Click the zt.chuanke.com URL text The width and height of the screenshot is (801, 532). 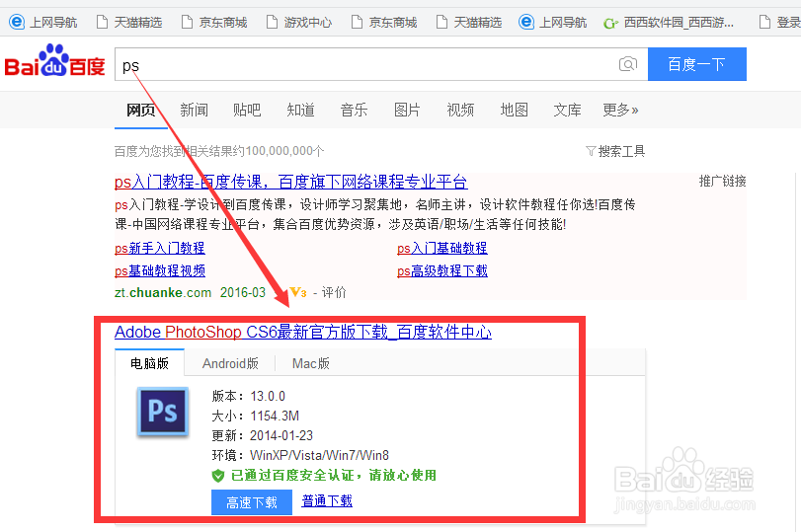[x=163, y=292]
